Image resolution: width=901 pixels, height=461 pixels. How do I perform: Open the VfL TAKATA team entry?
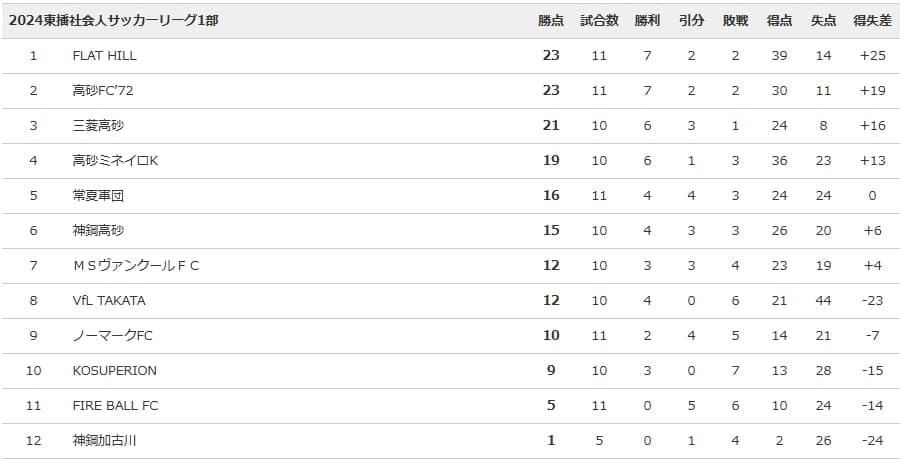click(109, 301)
